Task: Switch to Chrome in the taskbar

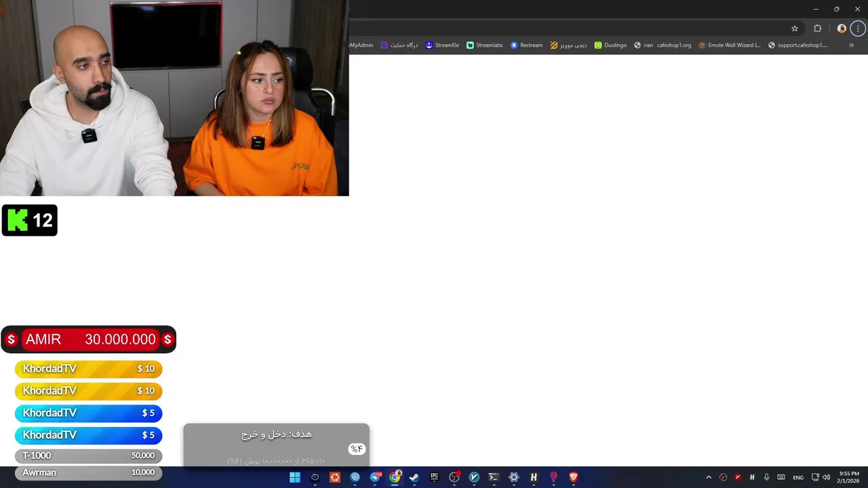Action: [x=395, y=477]
